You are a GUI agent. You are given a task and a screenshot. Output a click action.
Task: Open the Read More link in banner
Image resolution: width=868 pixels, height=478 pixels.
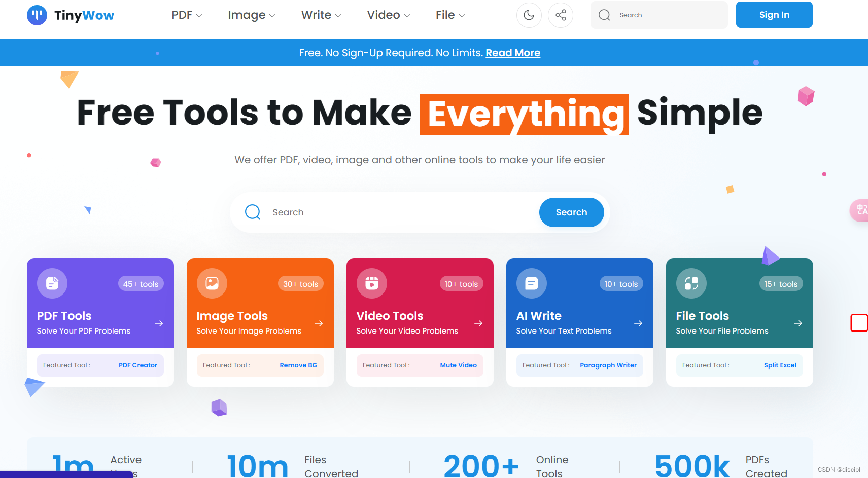tap(513, 53)
